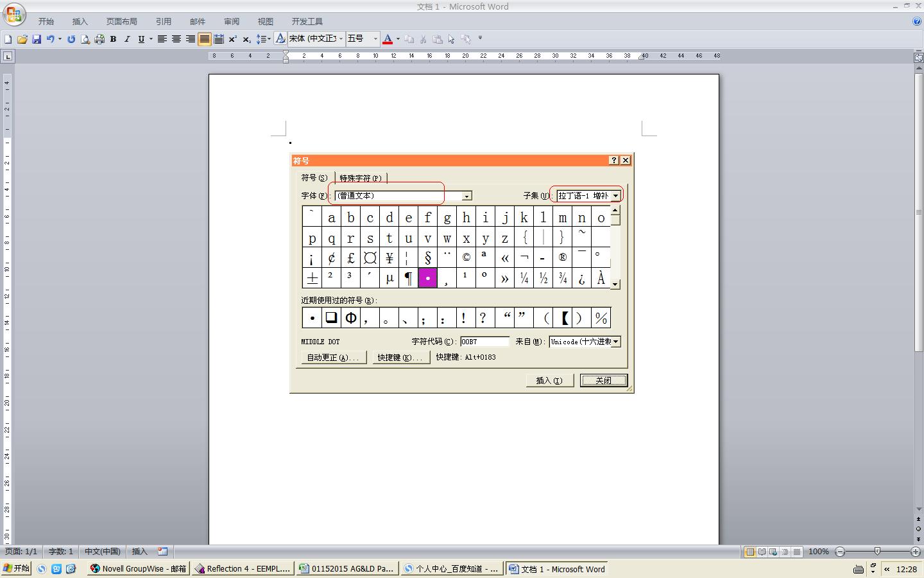This screenshot has height=578, width=924.
Task: Toggle Underline formatting
Action: pyautogui.click(x=141, y=39)
